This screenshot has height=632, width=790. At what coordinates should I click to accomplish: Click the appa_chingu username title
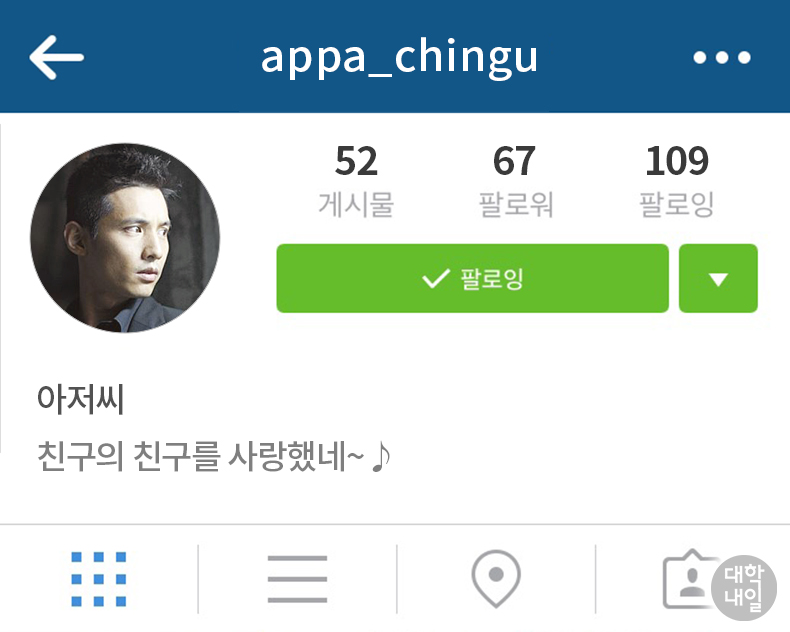[x=399, y=58]
